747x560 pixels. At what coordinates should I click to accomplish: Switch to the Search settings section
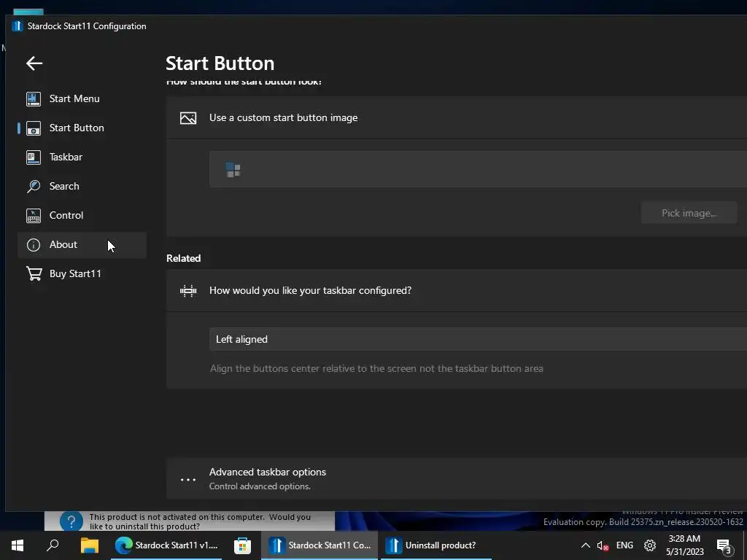pyautogui.click(x=82, y=186)
